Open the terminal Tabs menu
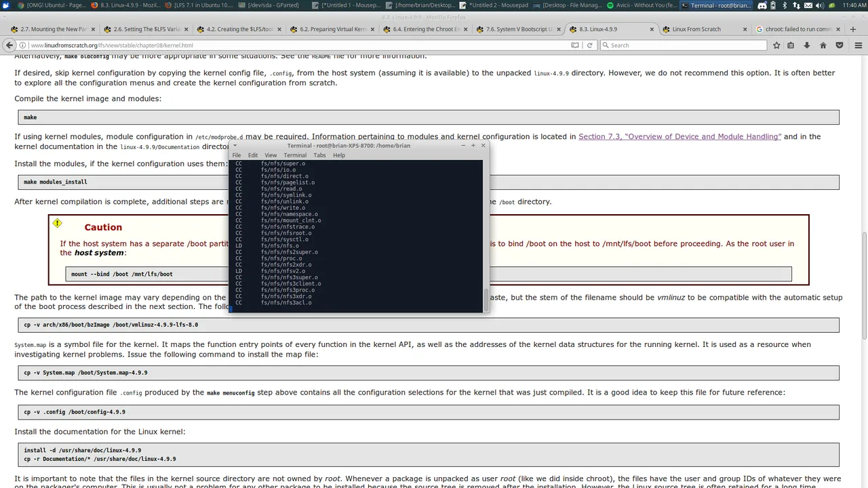 [x=319, y=155]
